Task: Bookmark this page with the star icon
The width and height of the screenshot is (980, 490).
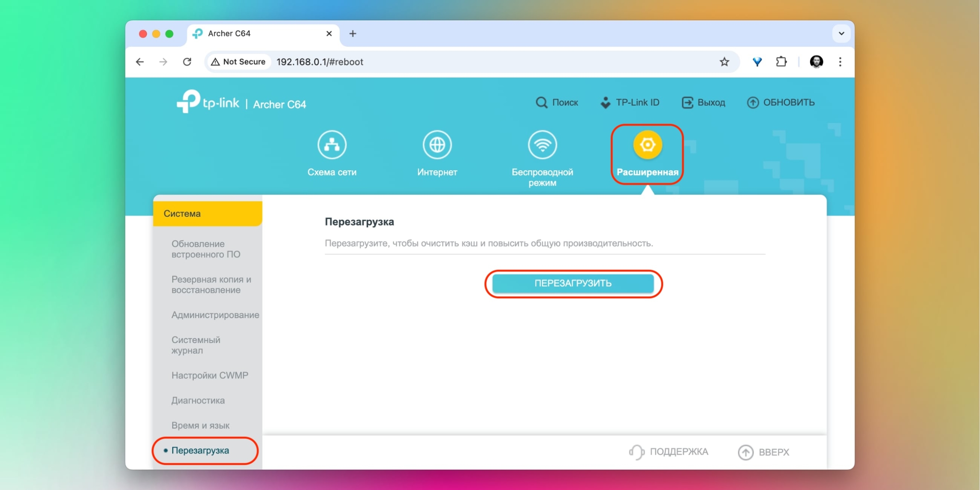Action: point(724,62)
